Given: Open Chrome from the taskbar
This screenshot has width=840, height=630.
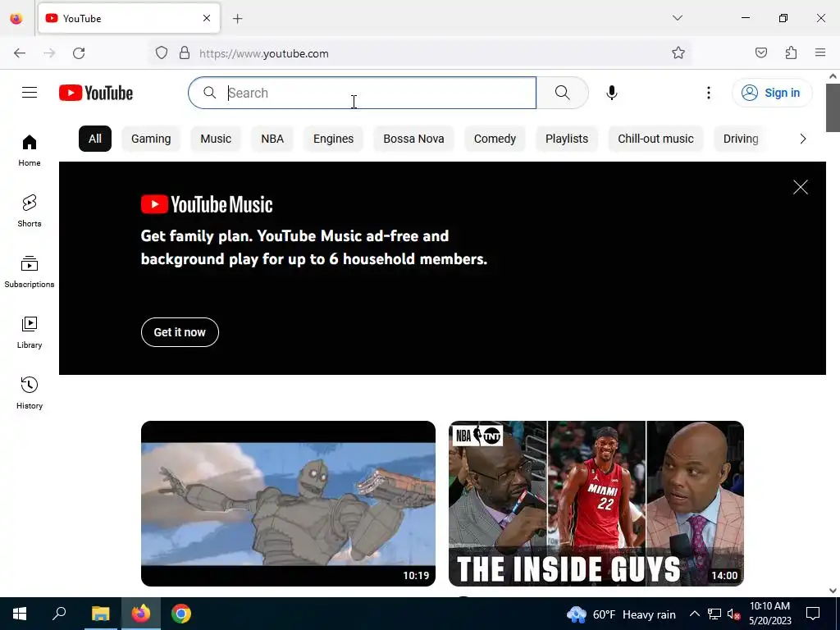Looking at the screenshot, I should [x=181, y=614].
